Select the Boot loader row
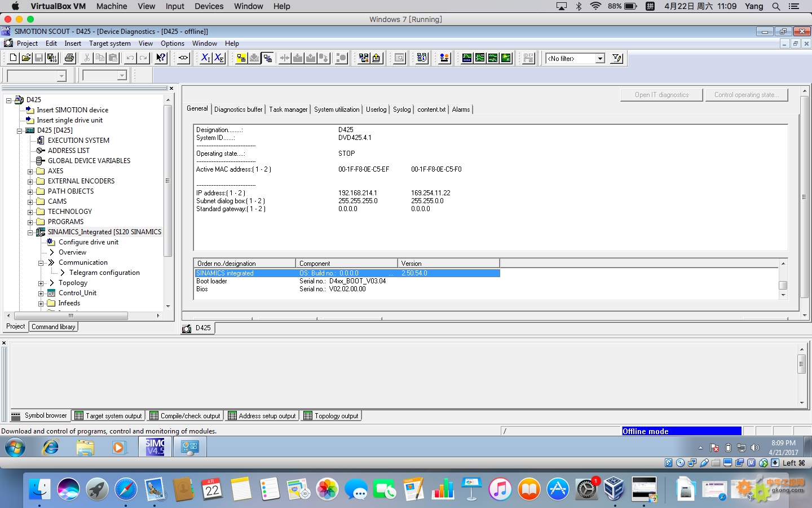812x508 pixels. [347, 281]
